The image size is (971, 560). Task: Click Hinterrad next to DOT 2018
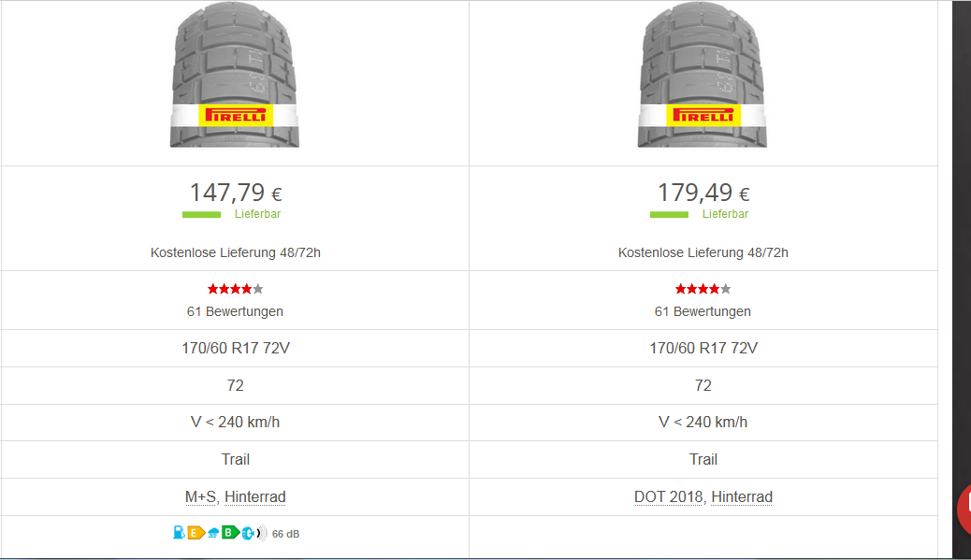pyautogui.click(x=742, y=496)
